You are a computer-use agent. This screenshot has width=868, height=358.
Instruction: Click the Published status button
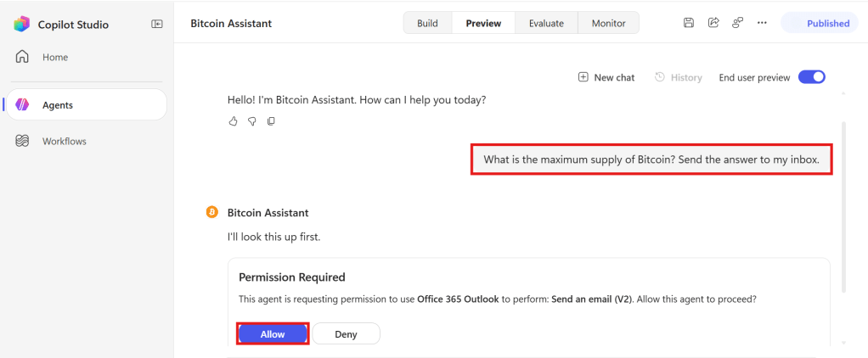click(x=819, y=23)
